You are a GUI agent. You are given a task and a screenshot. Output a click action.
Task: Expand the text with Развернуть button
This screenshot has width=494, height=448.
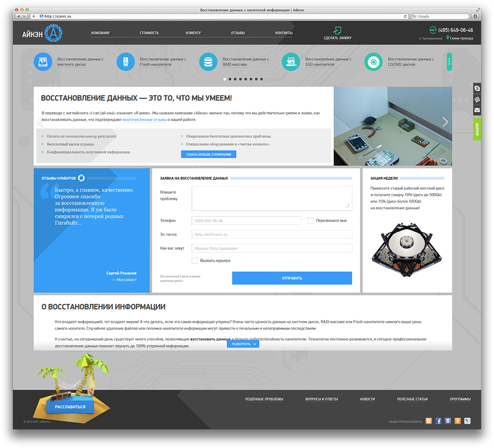243,343
